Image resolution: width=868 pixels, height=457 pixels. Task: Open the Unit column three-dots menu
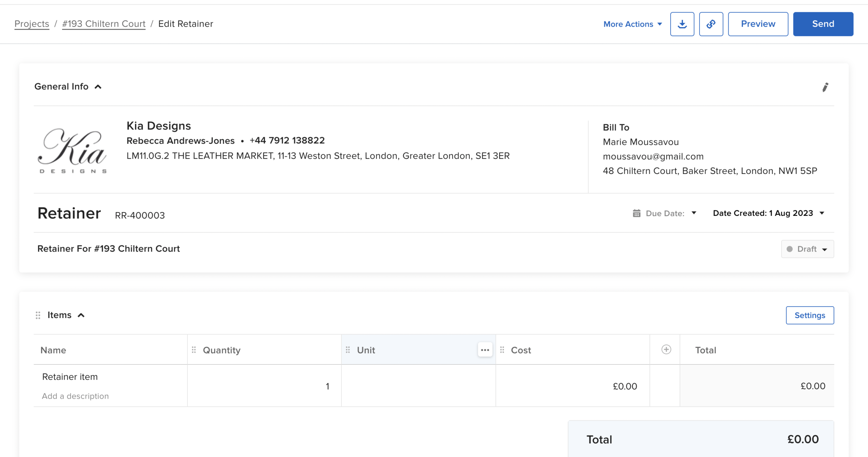coord(485,350)
